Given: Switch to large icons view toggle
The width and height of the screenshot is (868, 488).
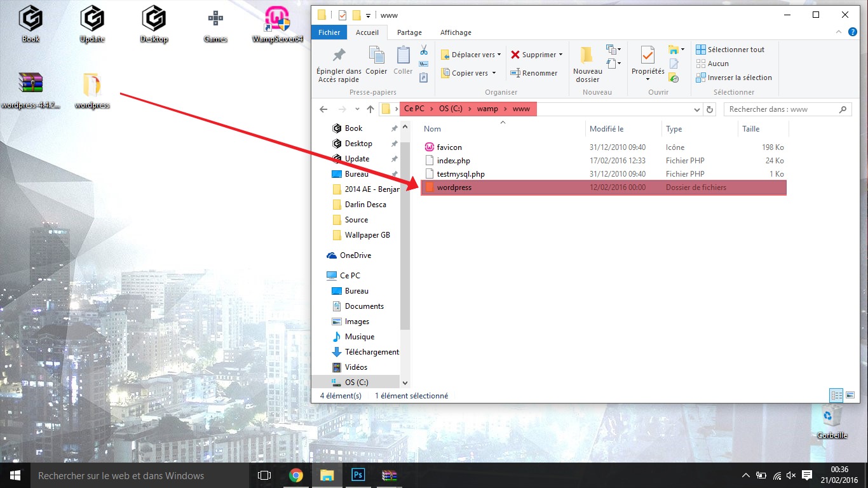Looking at the screenshot, I should tap(850, 395).
